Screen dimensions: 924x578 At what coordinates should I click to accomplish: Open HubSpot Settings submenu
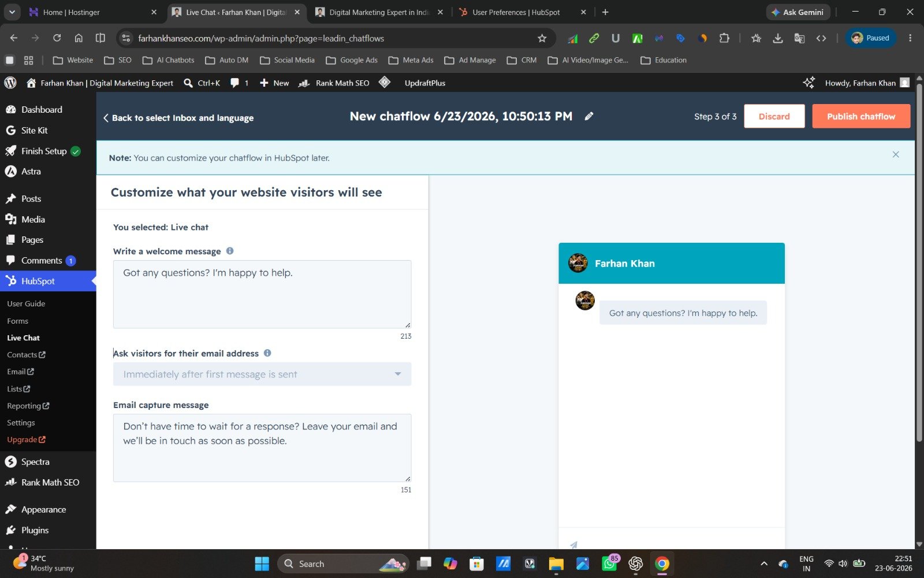[21, 423]
